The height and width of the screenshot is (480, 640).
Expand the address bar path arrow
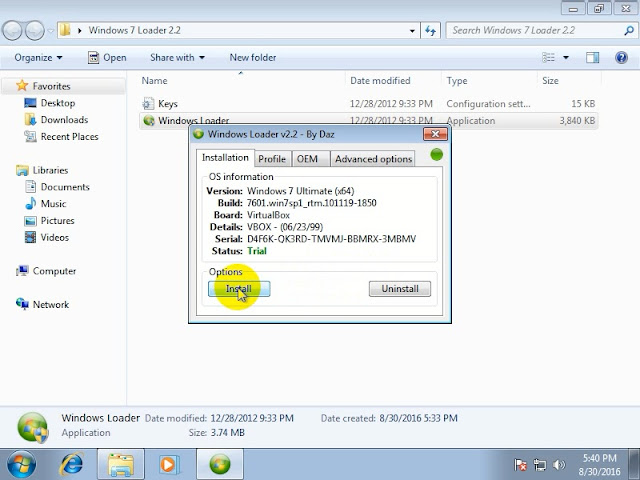(x=80, y=31)
